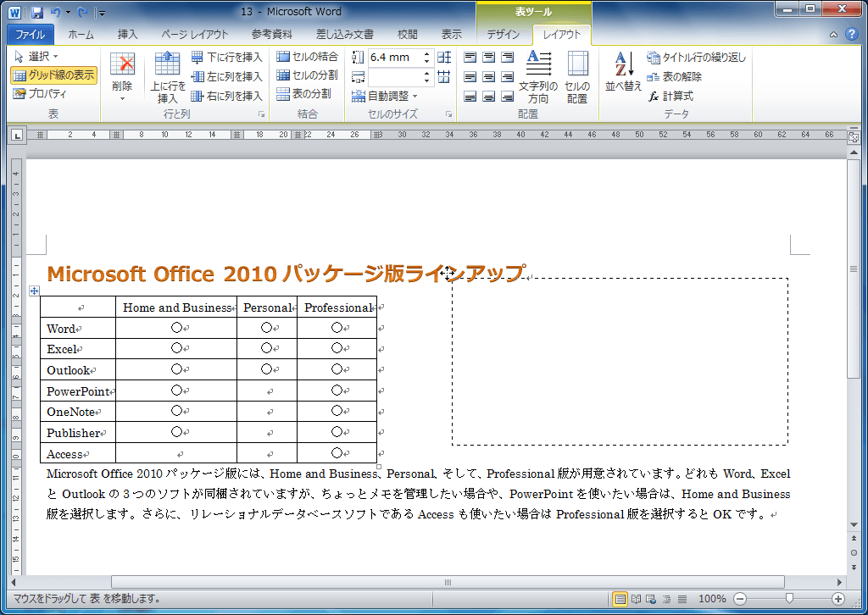
Task: Click Merge Cells (セルの結合)
Action: 307,57
